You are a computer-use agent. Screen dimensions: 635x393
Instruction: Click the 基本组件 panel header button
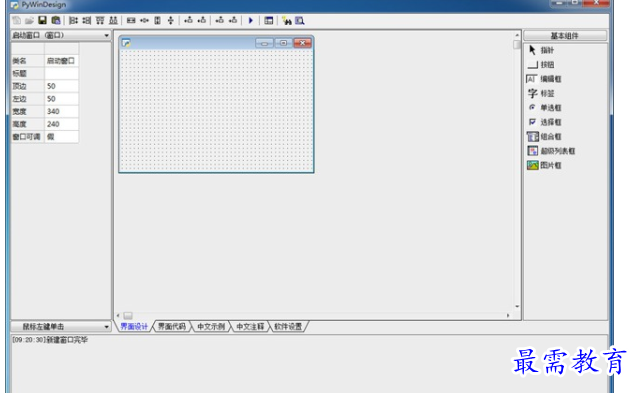pyautogui.click(x=565, y=36)
